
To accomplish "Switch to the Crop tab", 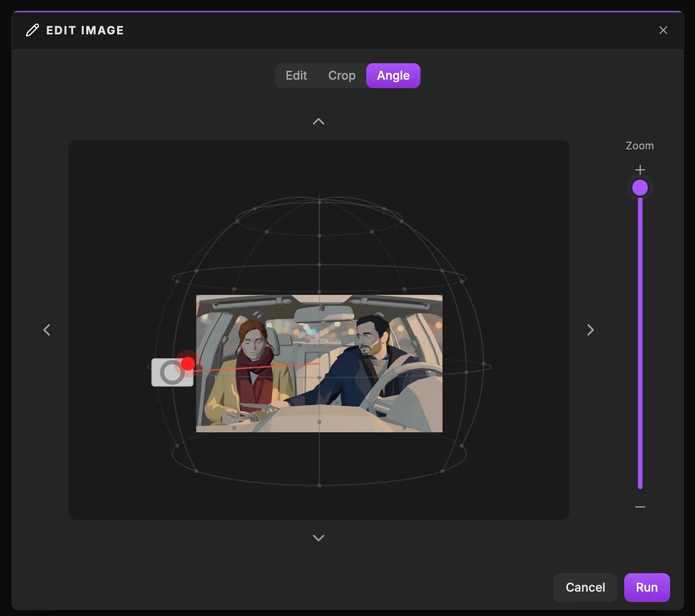I will pos(342,76).
